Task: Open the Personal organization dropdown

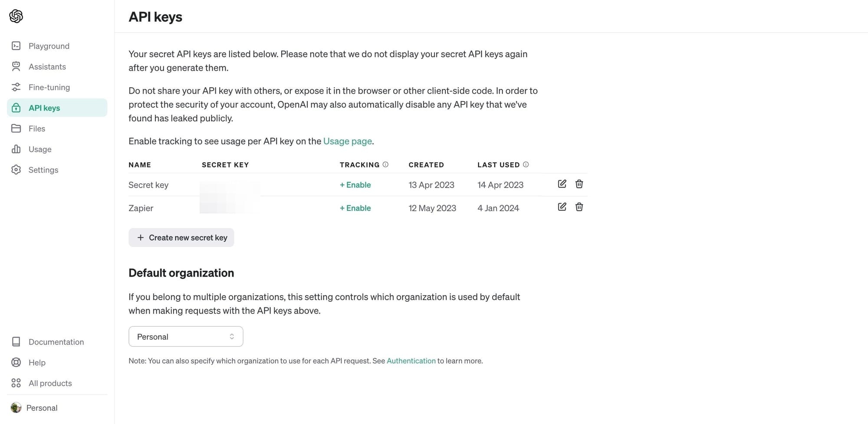Action: 186,336
